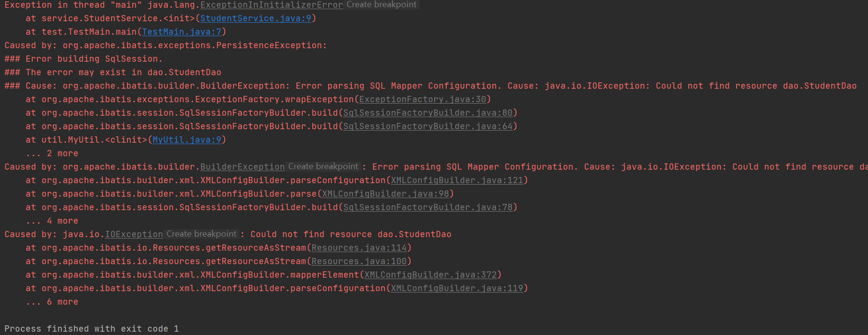Click the 'Process finished with exit code 1' line
This screenshot has height=335, width=868.
(x=91, y=329)
